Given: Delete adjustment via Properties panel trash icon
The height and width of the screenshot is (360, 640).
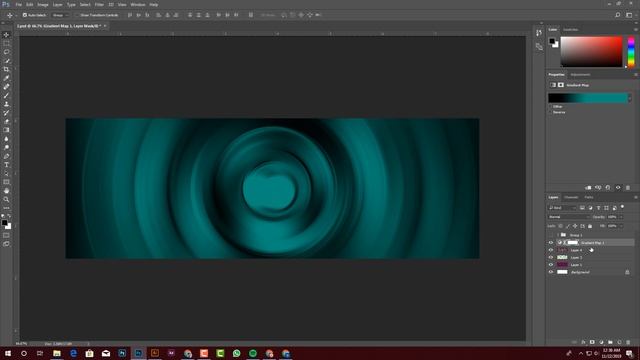Looking at the screenshot, I should point(628,188).
